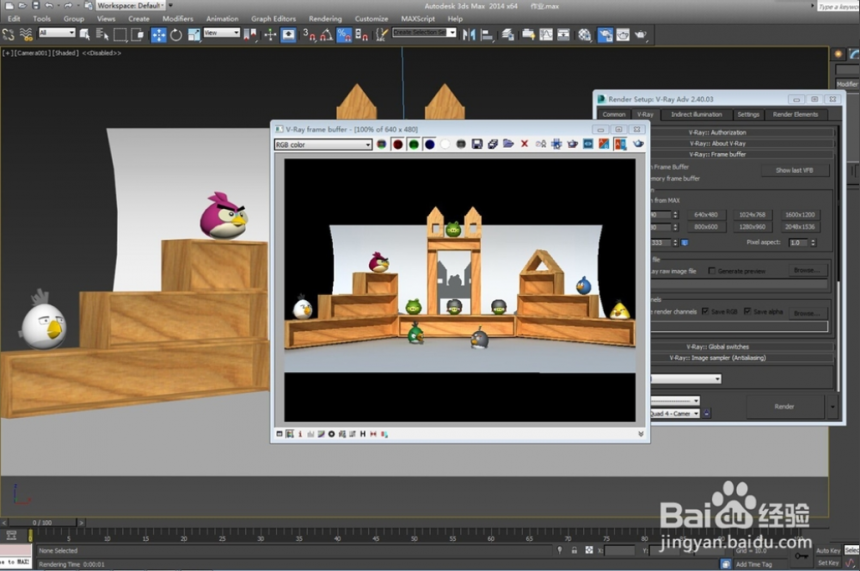Click the Select Object arrow tool
This screenshot has width=860, height=571.
pyautogui.click(x=85, y=35)
